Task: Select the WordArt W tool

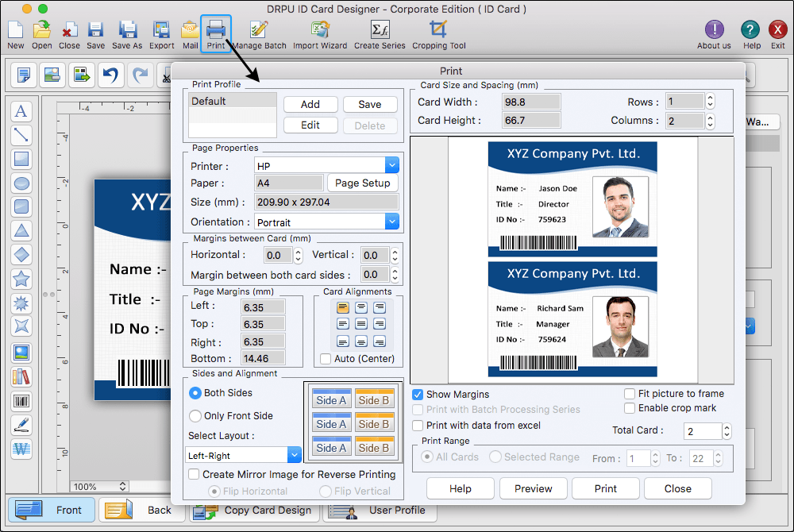Action: (x=21, y=449)
